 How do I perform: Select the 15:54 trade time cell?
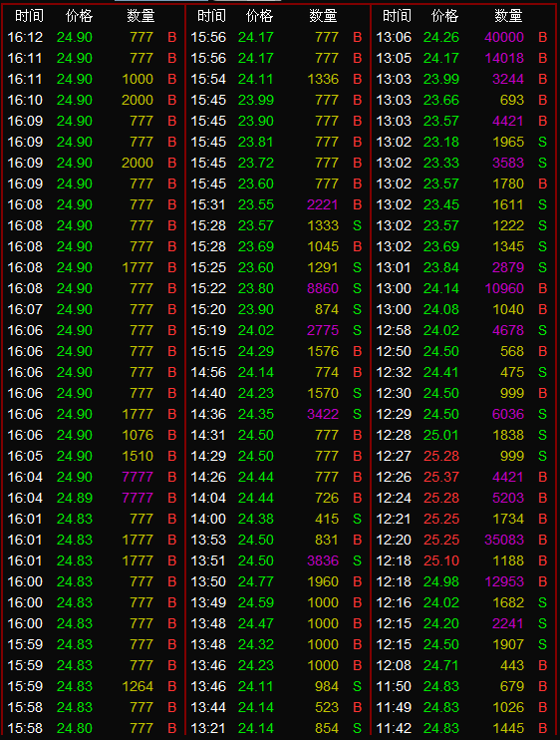tap(208, 79)
